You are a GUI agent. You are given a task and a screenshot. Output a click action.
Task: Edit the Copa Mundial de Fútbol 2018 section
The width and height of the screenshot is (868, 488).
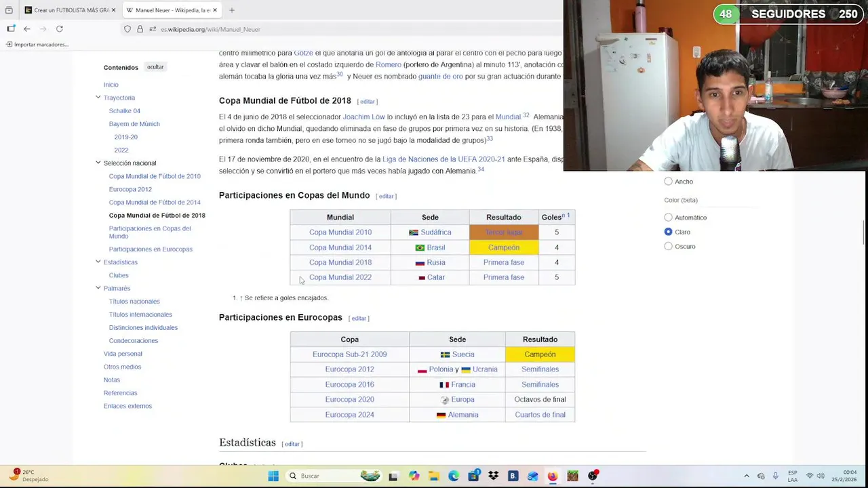coord(367,102)
